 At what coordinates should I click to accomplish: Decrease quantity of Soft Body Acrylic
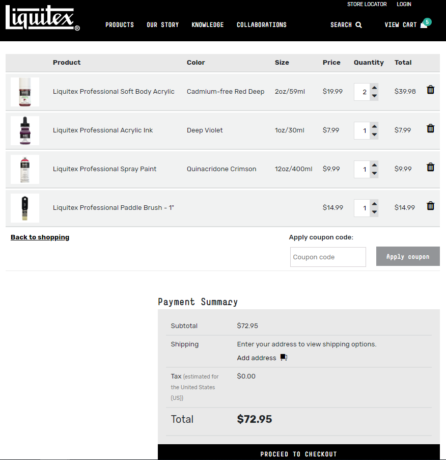point(374,96)
